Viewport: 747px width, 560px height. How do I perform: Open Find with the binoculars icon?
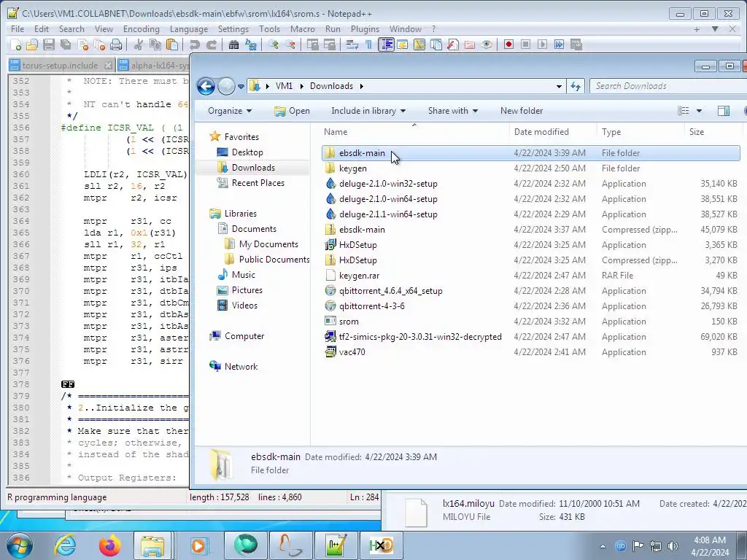coord(233,44)
